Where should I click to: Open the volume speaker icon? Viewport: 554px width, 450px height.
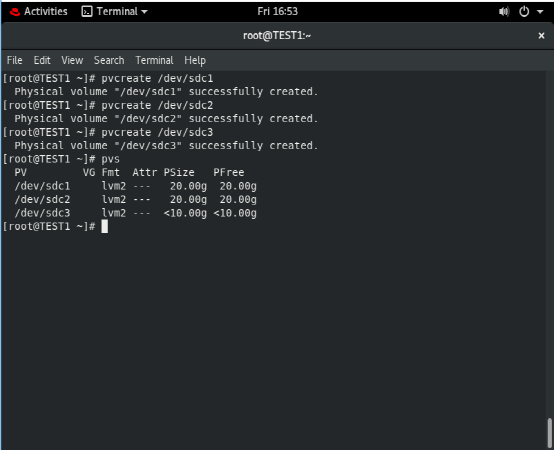point(504,12)
